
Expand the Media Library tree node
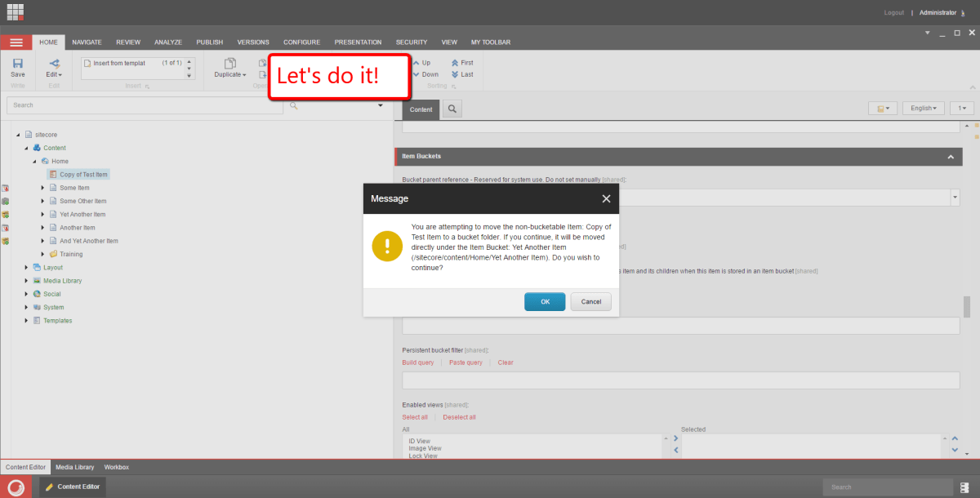(27, 281)
